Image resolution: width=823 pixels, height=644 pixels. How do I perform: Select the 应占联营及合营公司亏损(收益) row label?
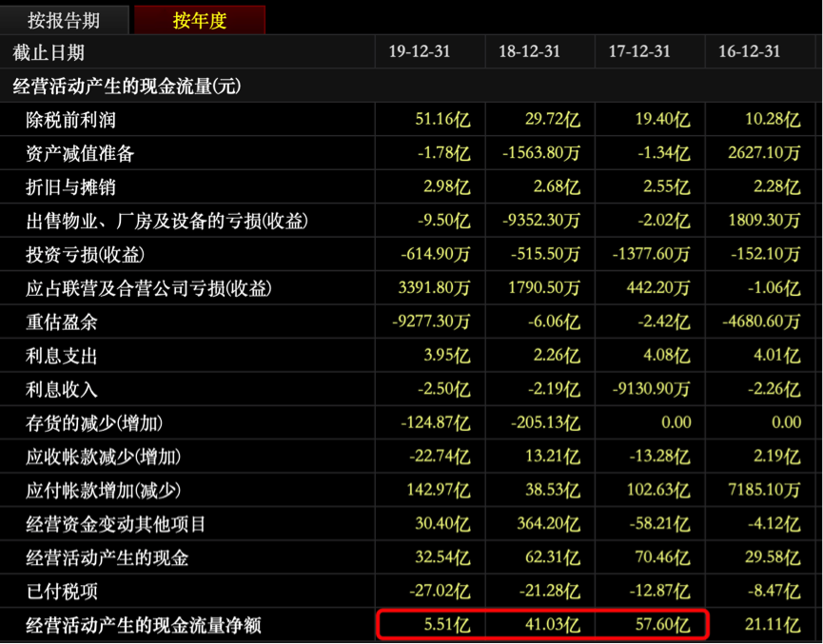coord(149,288)
